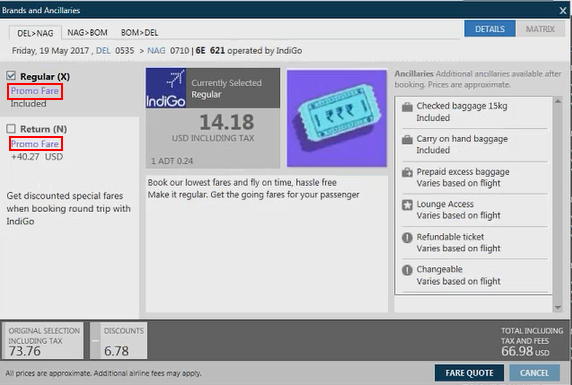This screenshot has width=572, height=385.
Task: Click the prepaid excess baggage icon
Action: tap(407, 173)
